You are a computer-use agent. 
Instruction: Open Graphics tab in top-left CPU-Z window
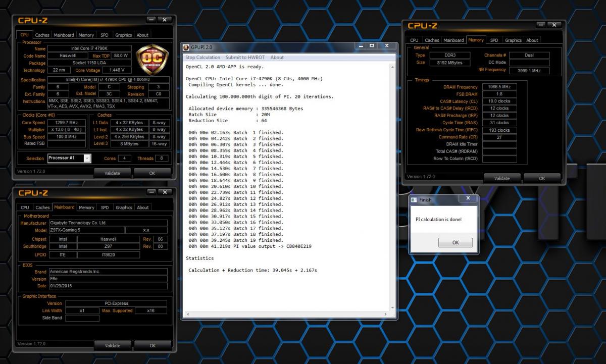[x=123, y=35]
